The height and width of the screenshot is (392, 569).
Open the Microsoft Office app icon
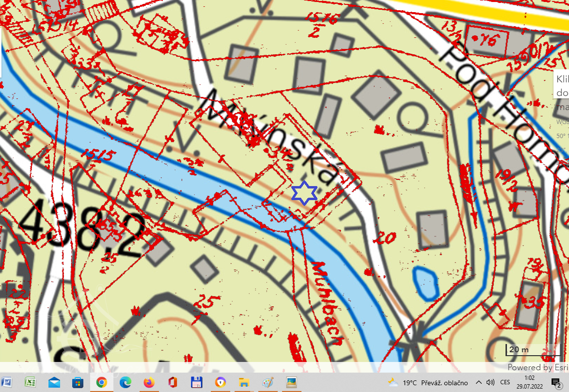pyautogui.click(x=173, y=382)
